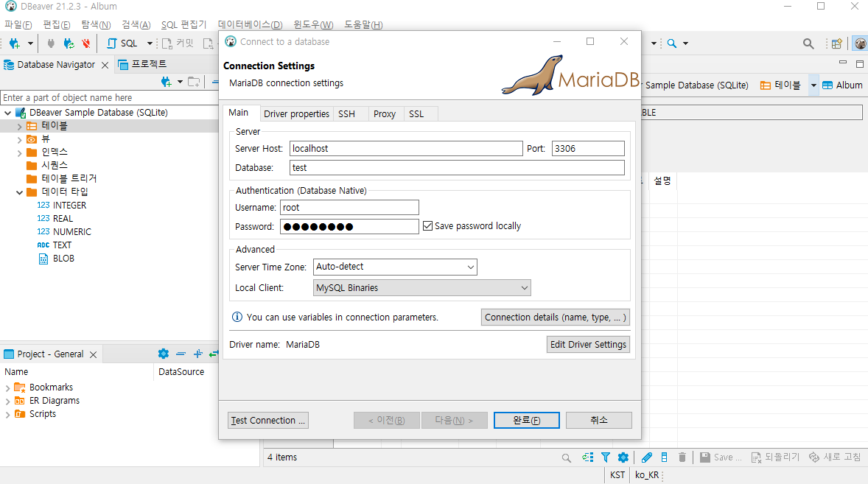Expand the Scripts project node

tap(8, 414)
